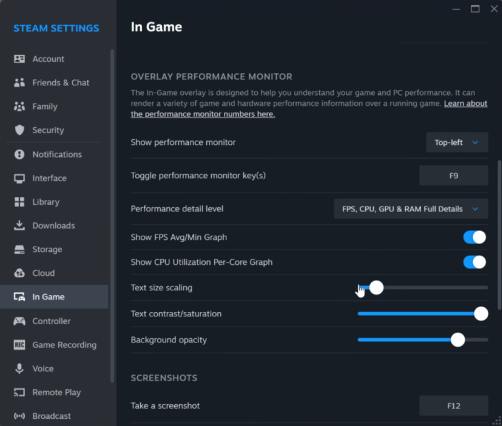Turn off CPU Utilization Per-Core Graph
Viewport: 502px width, 426px height.
[x=474, y=262]
